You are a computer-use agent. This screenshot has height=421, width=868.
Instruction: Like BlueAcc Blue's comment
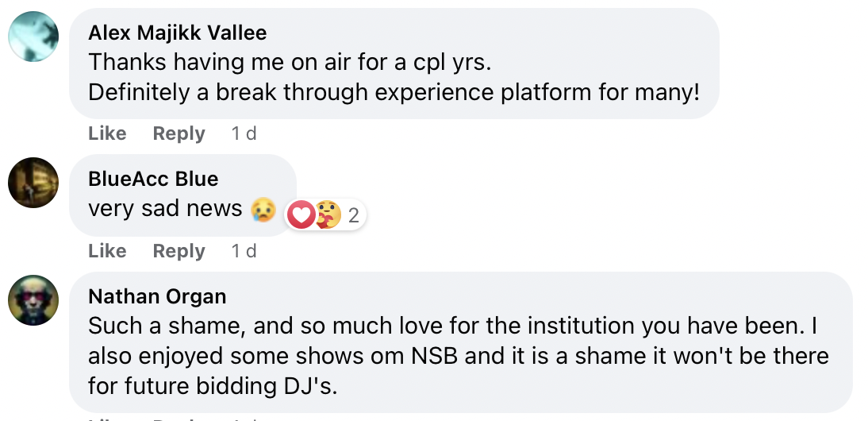(107, 251)
